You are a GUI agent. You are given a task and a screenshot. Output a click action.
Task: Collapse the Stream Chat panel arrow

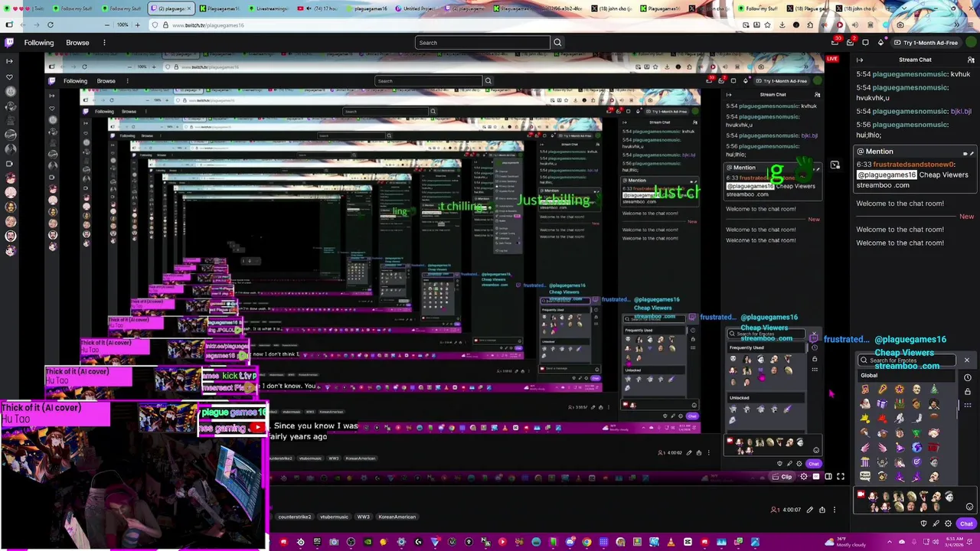(860, 60)
